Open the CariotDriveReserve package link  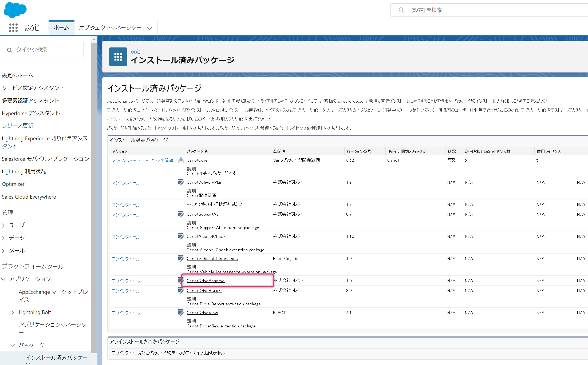pyautogui.click(x=206, y=281)
